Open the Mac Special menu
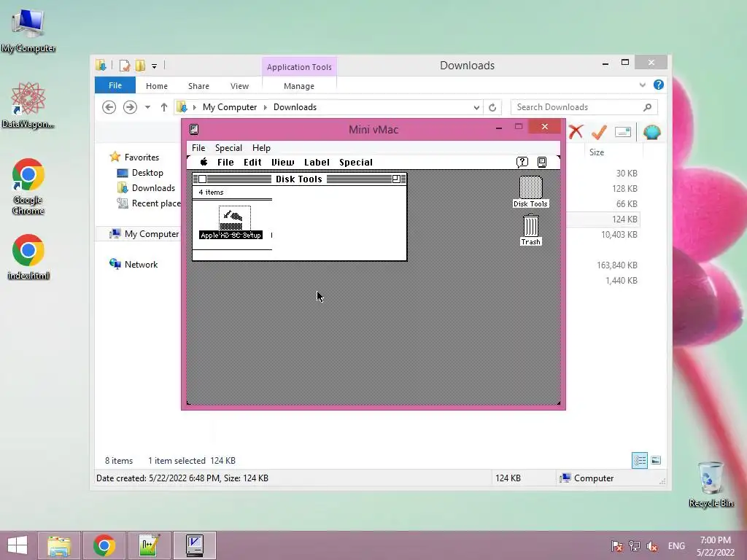Image resolution: width=747 pixels, height=560 pixels. coord(356,163)
